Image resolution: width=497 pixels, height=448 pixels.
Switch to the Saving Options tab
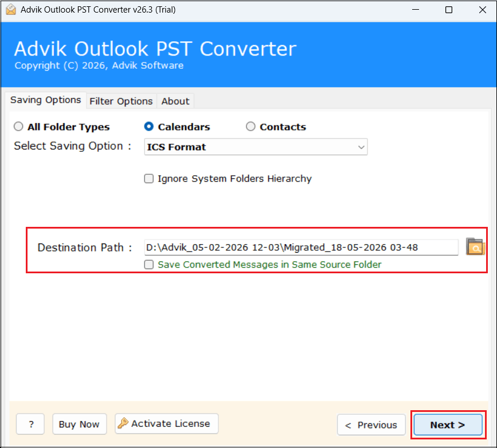tap(46, 100)
